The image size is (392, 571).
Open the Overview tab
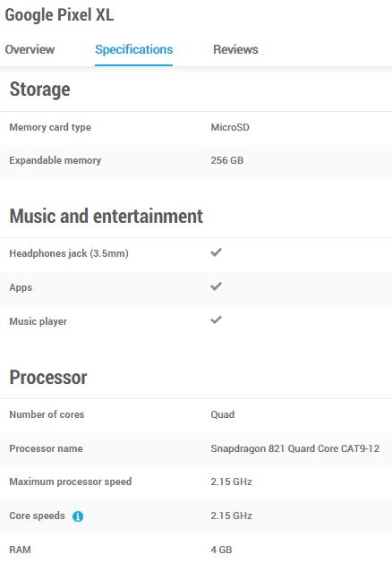(x=30, y=49)
